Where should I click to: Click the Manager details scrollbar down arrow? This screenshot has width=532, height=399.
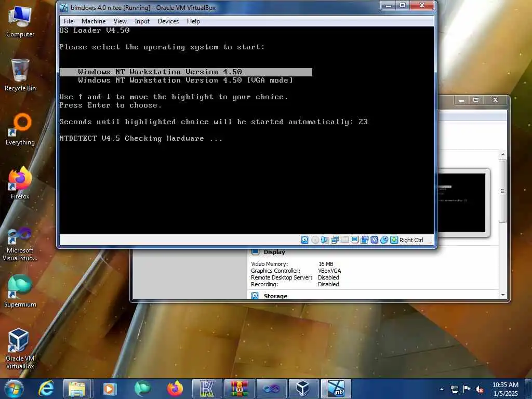tap(503, 295)
